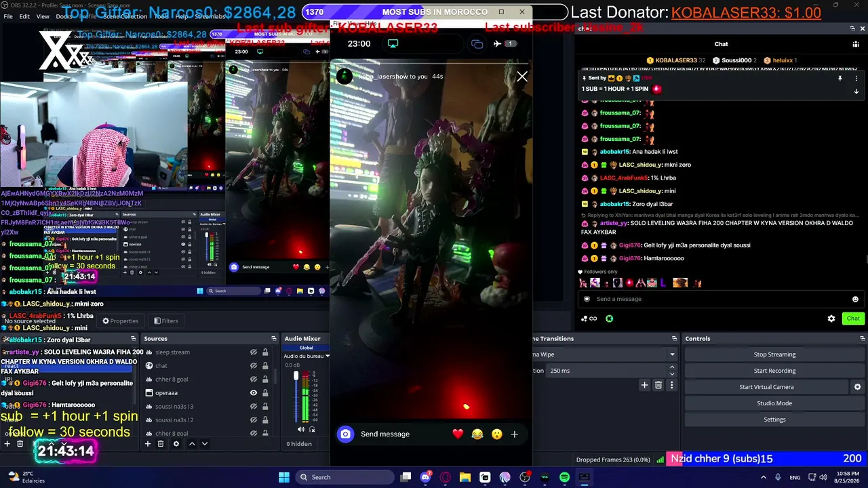
Task: Click the taskbar Search box
Action: (x=344, y=477)
